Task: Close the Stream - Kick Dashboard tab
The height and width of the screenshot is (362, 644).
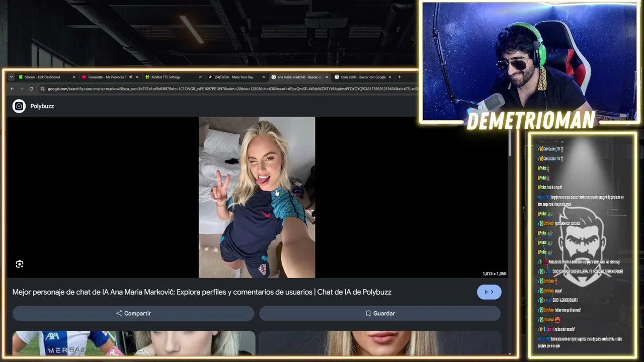Action: 74,77
